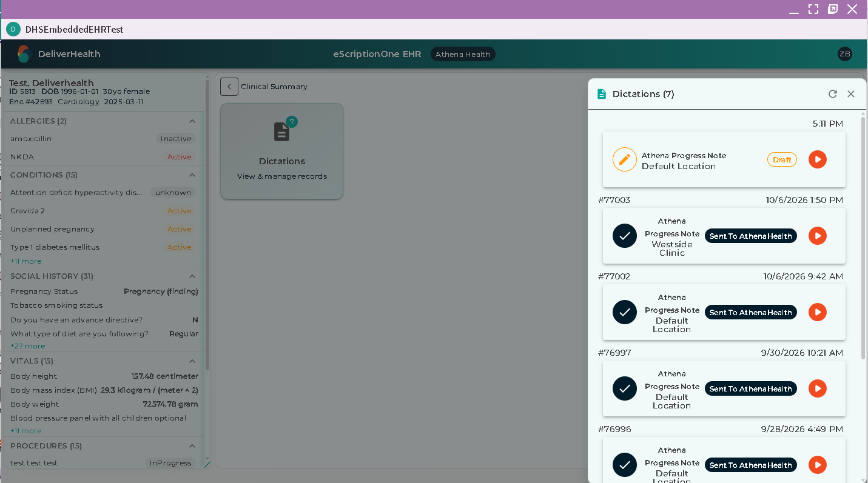Open the Dictations card
The width and height of the screenshot is (868, 483).
click(282, 151)
